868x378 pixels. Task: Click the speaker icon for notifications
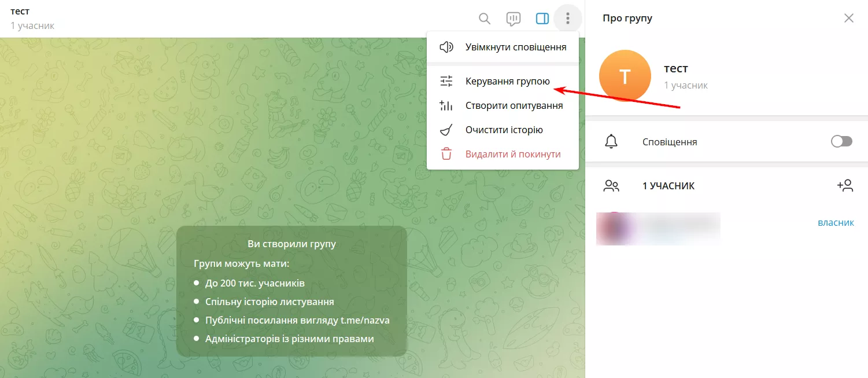click(x=446, y=47)
